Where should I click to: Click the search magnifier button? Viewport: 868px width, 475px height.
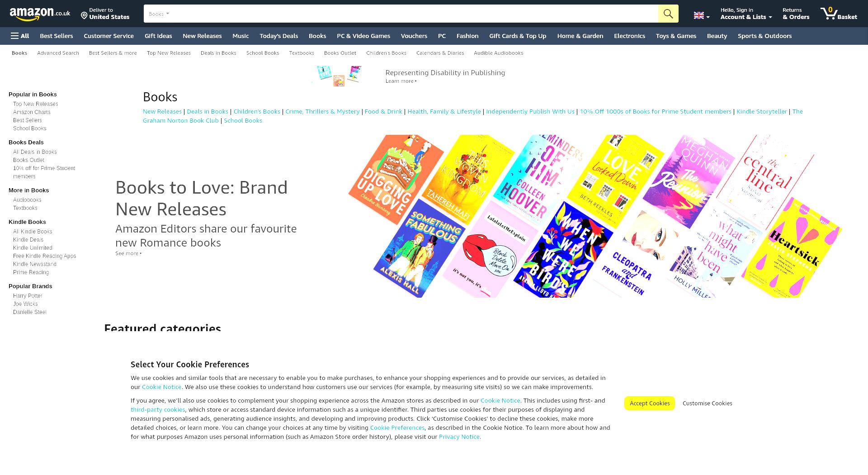click(668, 14)
